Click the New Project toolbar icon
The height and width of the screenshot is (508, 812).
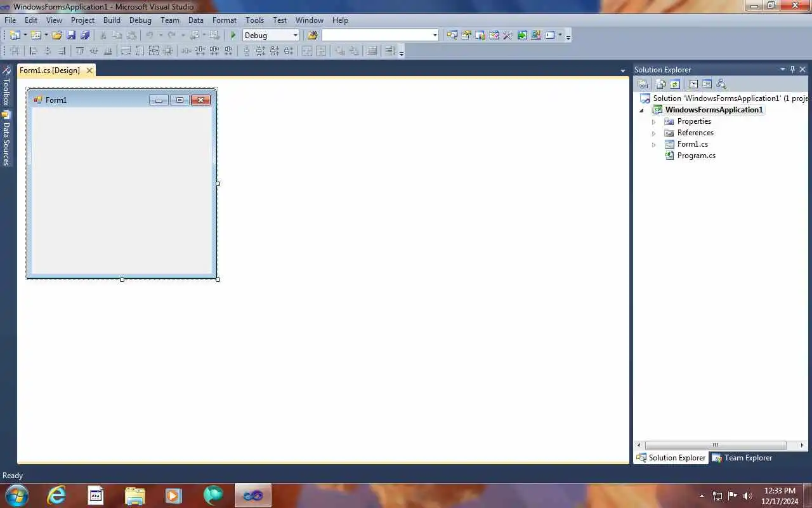15,35
